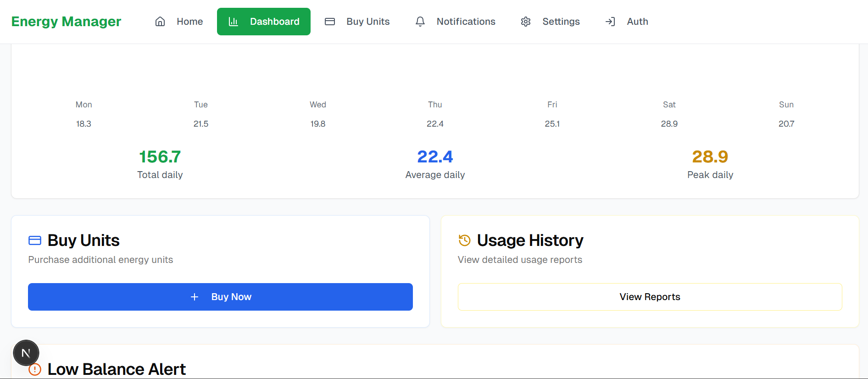
Task: Select the Sat usage value 28.9
Action: coord(669,124)
